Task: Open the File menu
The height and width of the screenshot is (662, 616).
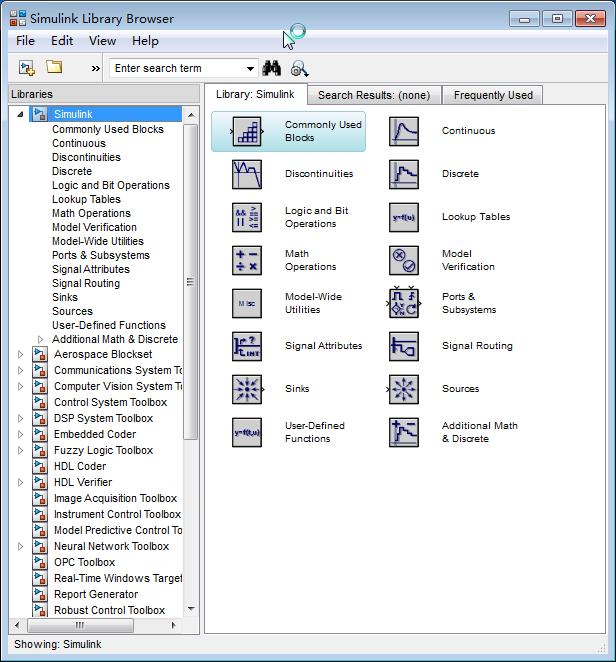Action: pos(25,41)
